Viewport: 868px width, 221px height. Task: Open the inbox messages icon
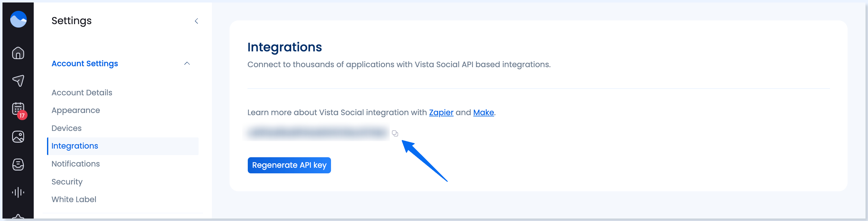pos(18,164)
